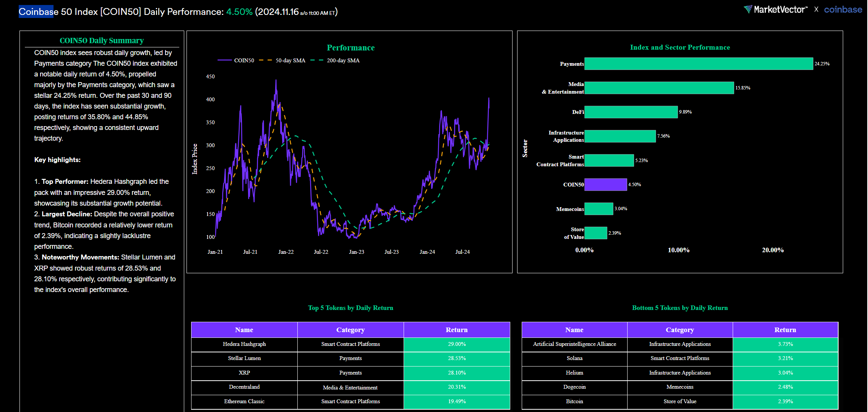Click Top 5 Tokens by Daily Return heading

click(x=350, y=308)
